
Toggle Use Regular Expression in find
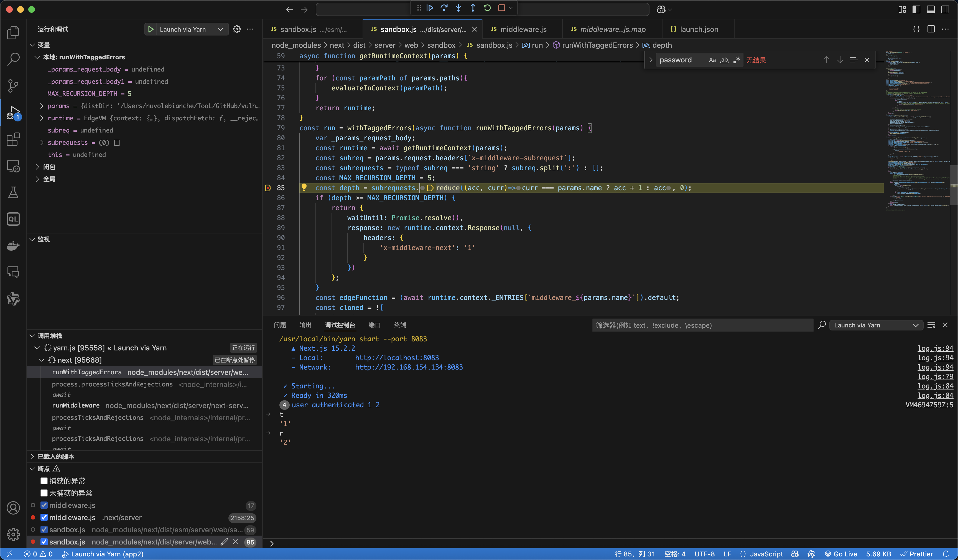point(737,60)
